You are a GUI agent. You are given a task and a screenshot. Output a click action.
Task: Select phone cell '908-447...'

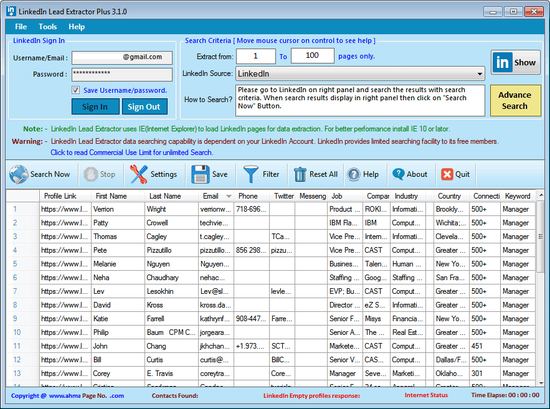click(252, 319)
